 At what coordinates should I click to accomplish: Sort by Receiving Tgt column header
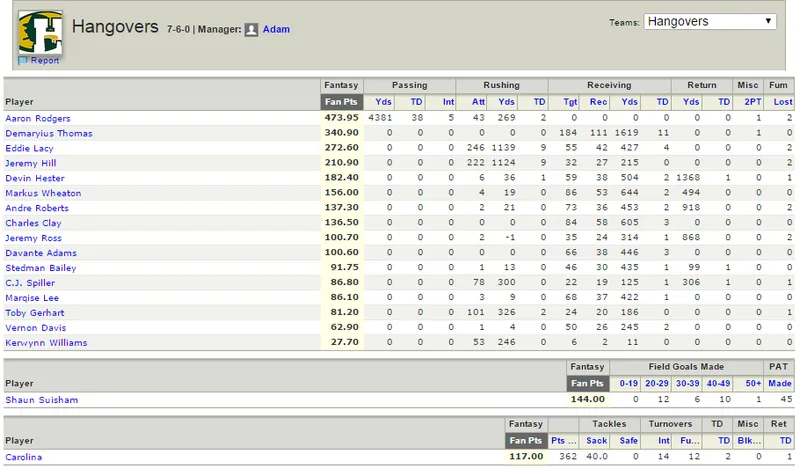pyautogui.click(x=570, y=102)
